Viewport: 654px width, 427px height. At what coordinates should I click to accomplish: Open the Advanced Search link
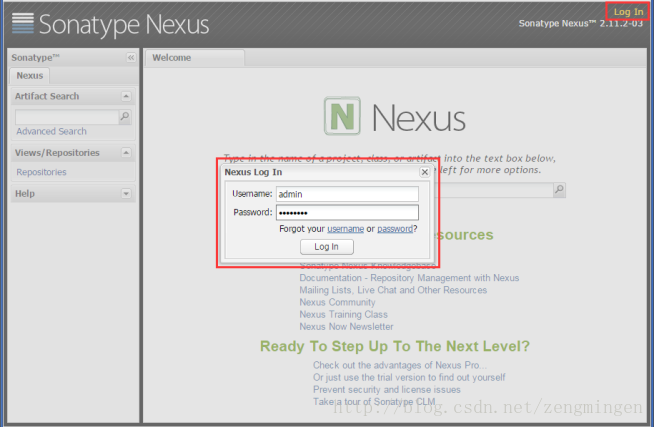coord(51,131)
